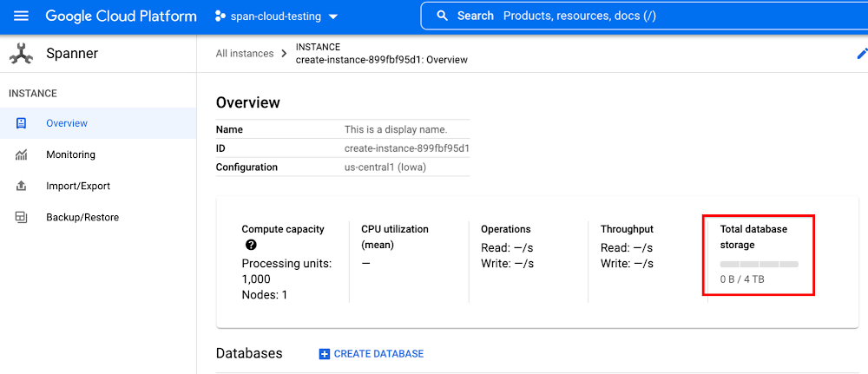Click the Compute capacity help icon
Image resolution: width=868 pixels, height=374 pixels.
pos(251,246)
